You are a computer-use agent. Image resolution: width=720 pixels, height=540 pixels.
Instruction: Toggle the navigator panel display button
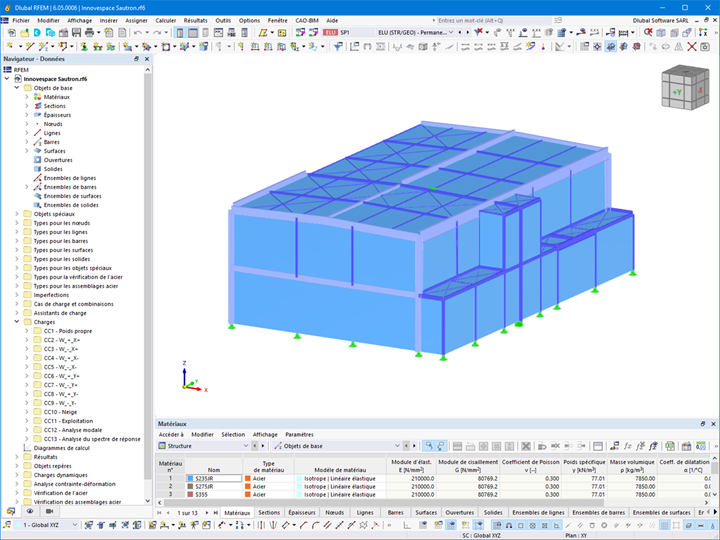point(180,33)
